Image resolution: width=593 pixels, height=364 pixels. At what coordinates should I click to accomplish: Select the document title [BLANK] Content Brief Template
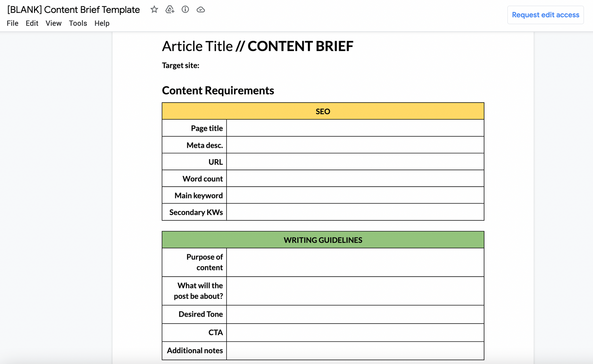(x=73, y=10)
